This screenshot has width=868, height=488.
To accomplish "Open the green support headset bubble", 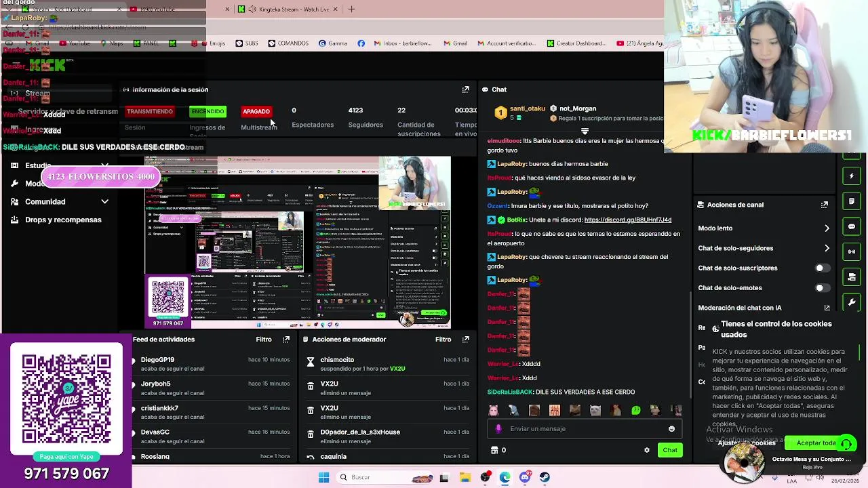I will (846, 444).
